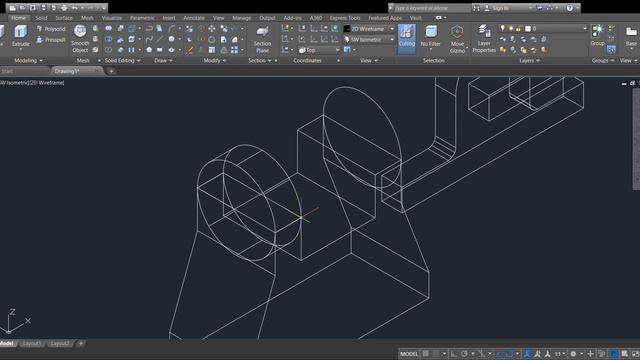Screen dimensions: 640x360
Task: Click the layer freeze sun icon
Action: click(x=511, y=29)
